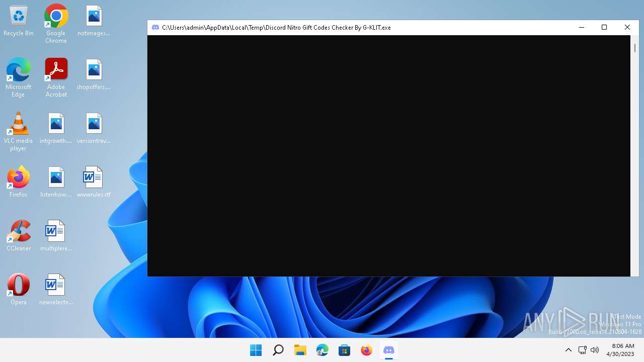
Task: Open the Recycle Bin desktop icon
Action: coord(19,21)
